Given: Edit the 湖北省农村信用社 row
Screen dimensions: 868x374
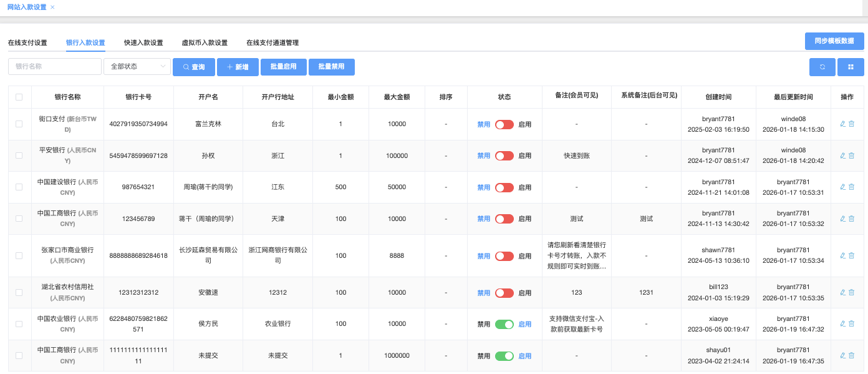Looking at the screenshot, I should [x=843, y=292].
